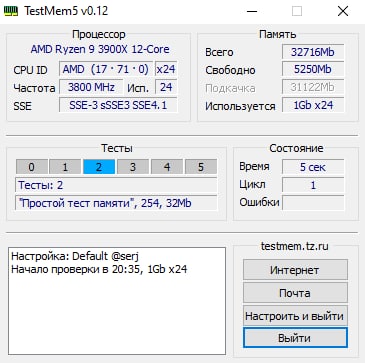Click the CPU ID value AMD (17 · 71 · 0)
365x363 pixels.
tap(106, 69)
